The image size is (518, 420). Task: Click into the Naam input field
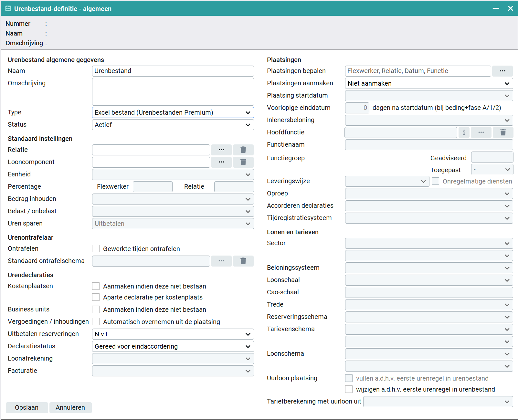(x=173, y=71)
